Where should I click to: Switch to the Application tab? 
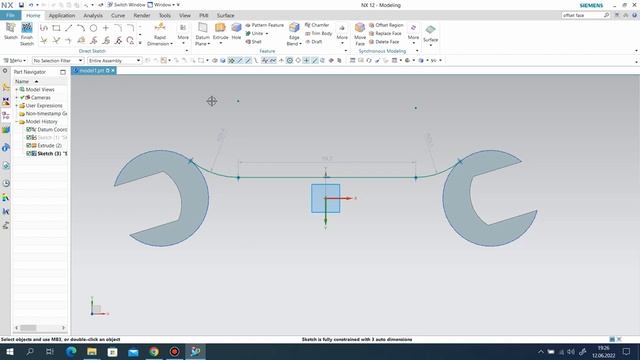62,16
